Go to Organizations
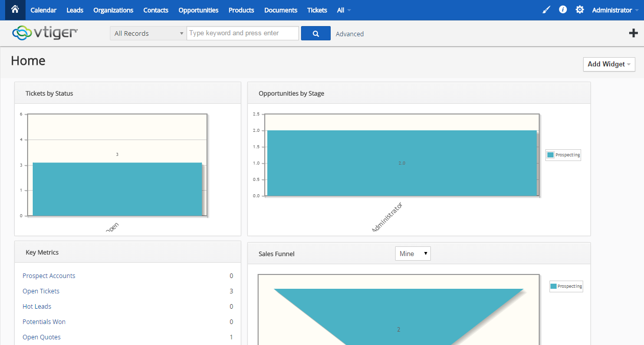This screenshot has height=345, width=644. pyautogui.click(x=113, y=10)
